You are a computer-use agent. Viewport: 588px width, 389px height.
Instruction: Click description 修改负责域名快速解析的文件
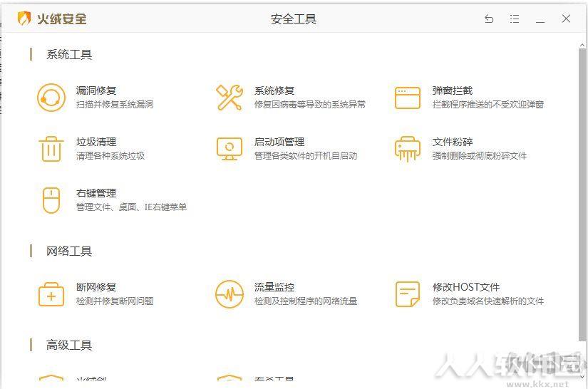488,301
